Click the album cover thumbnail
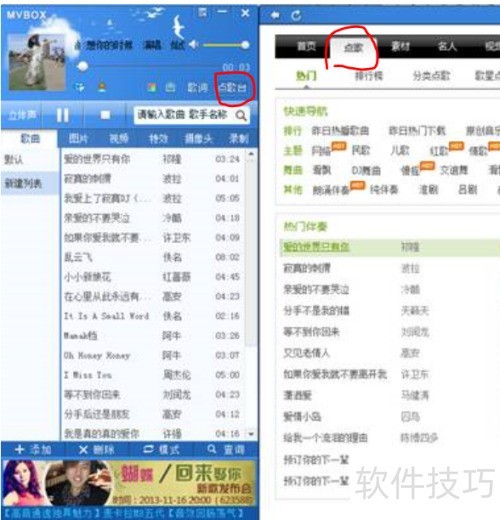 tap(37, 62)
